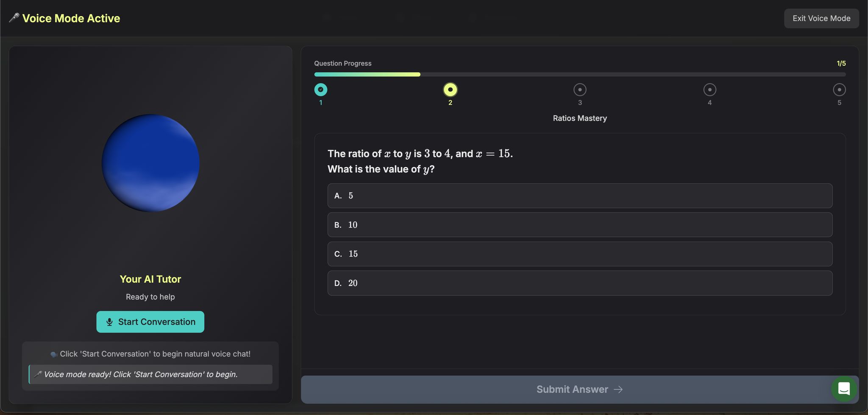Jump to question step 5 marker
The image size is (868, 415).
839,90
